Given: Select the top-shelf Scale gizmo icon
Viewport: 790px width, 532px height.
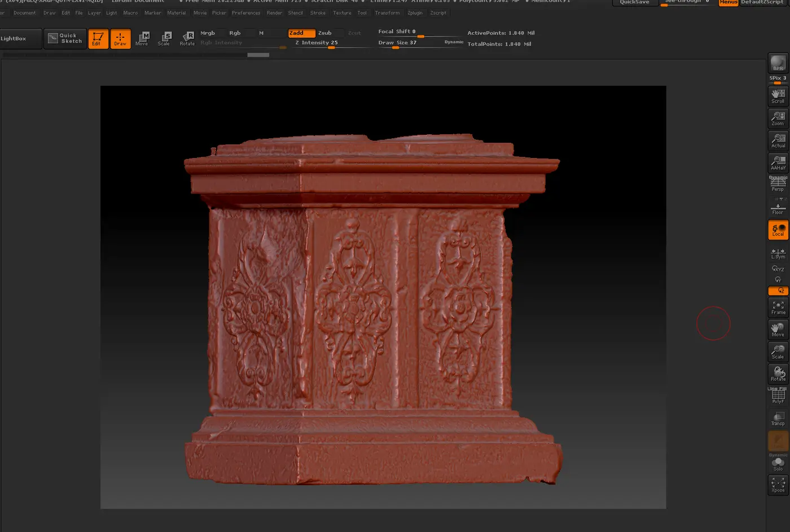Looking at the screenshot, I should click(164, 38).
